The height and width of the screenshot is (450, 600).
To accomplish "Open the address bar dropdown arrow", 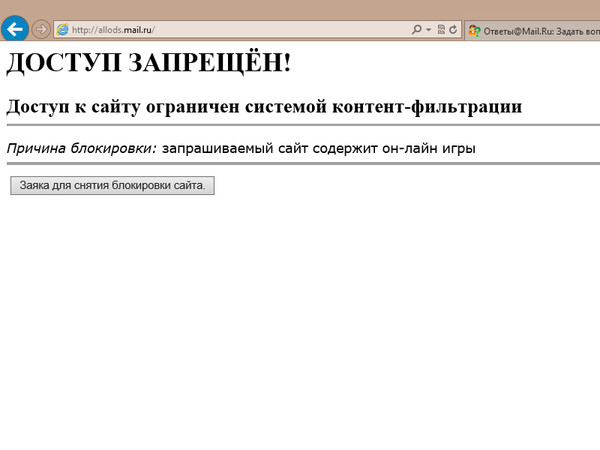I will (429, 29).
